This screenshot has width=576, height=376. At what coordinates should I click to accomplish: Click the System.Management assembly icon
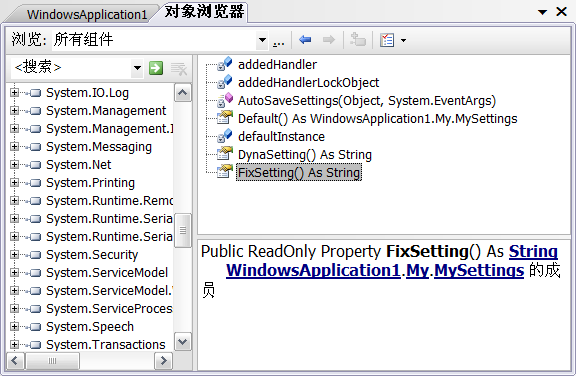(x=35, y=111)
